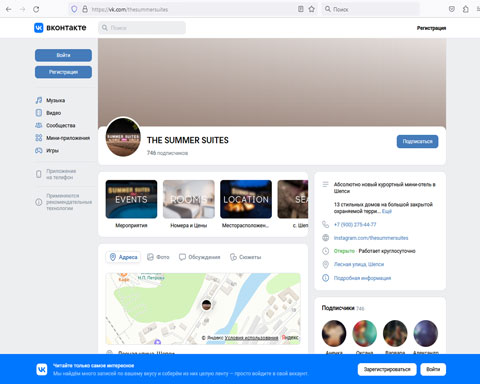Click the info circle icon near Подробная информация
The image size is (480, 384).
coord(325,278)
